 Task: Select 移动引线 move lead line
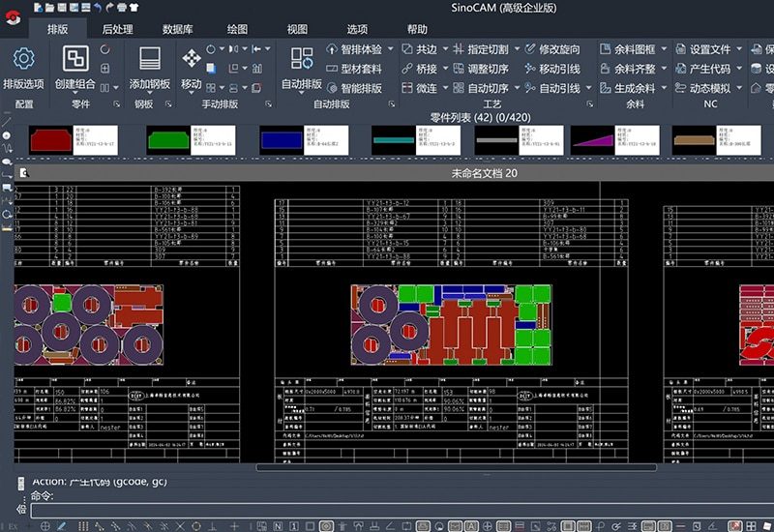pyautogui.click(x=552, y=69)
